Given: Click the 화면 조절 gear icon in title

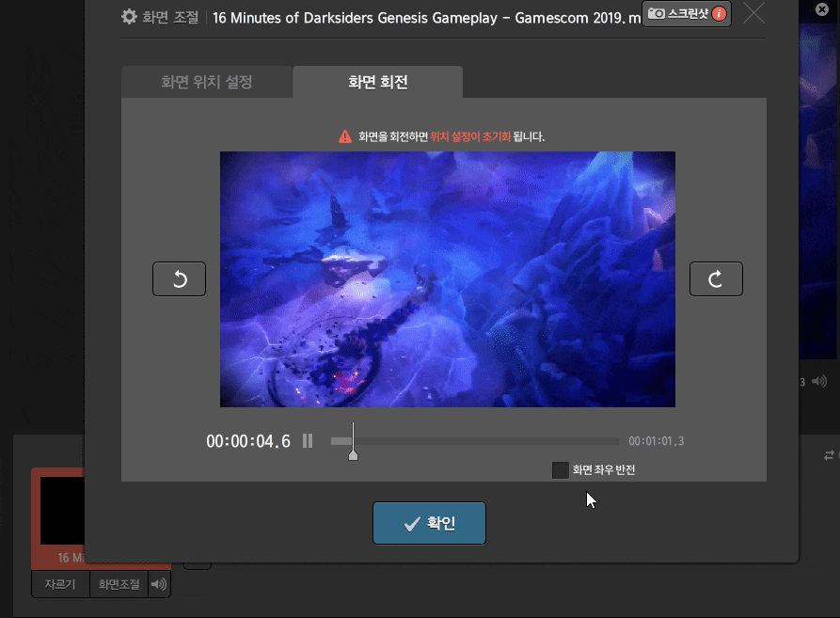Looking at the screenshot, I should pyautogui.click(x=129, y=17).
